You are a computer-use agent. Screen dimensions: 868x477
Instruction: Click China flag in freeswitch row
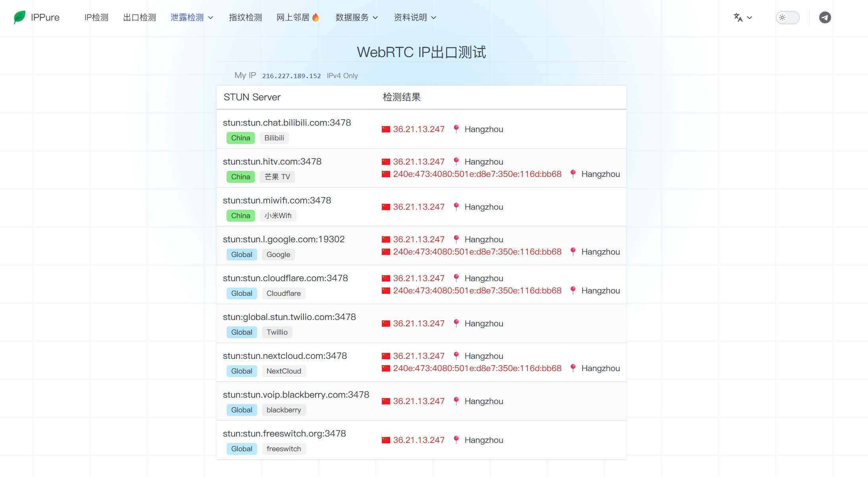pyautogui.click(x=386, y=440)
